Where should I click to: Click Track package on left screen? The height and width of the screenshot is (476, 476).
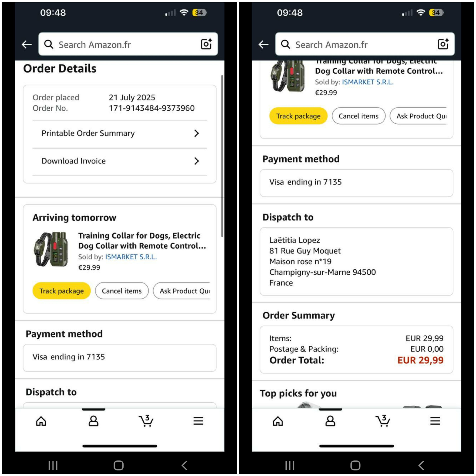pos(62,291)
